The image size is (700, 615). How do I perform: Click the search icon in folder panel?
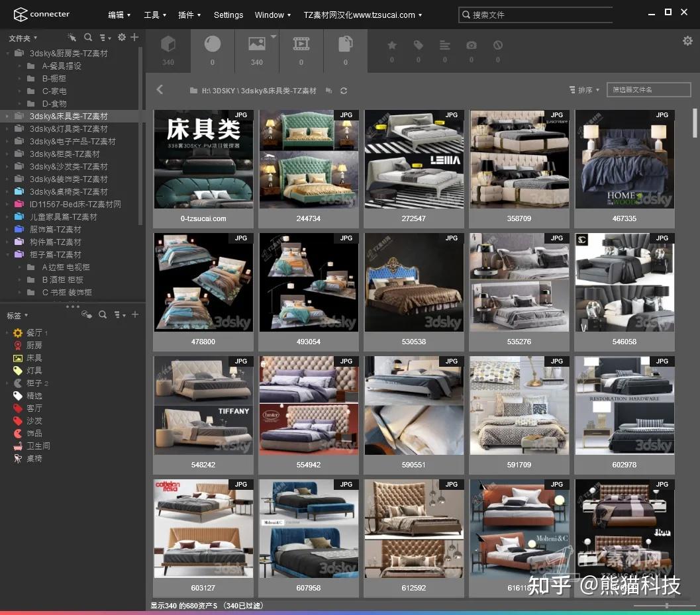coord(88,38)
